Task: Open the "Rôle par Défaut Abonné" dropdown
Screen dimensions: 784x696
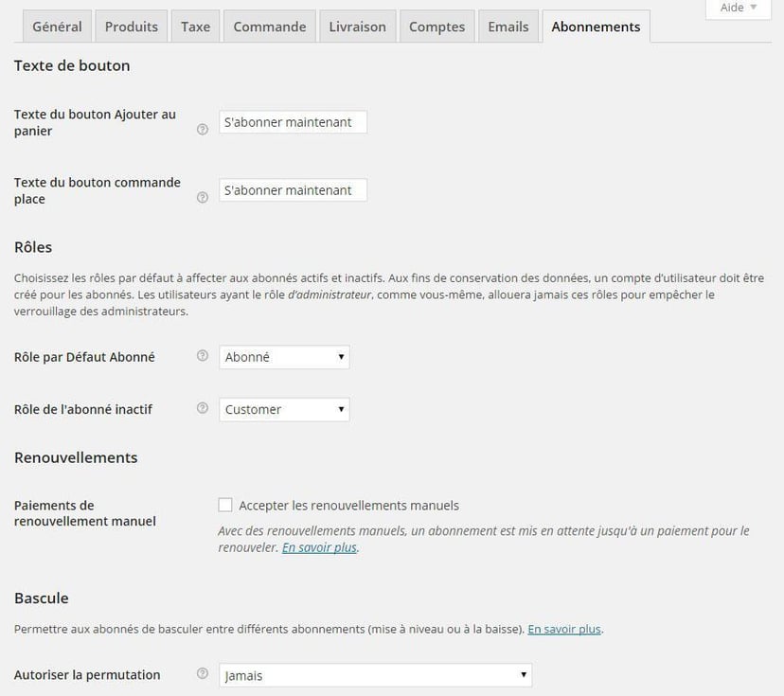Action: coord(283,357)
